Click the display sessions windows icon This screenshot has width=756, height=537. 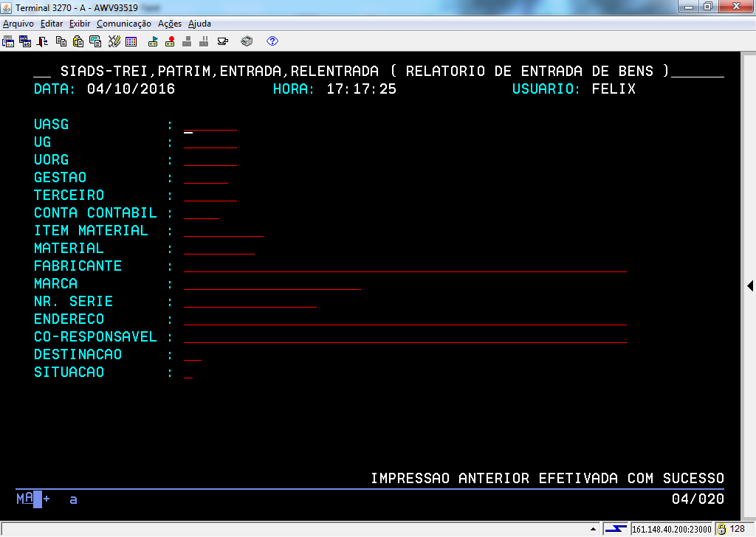coord(25,41)
